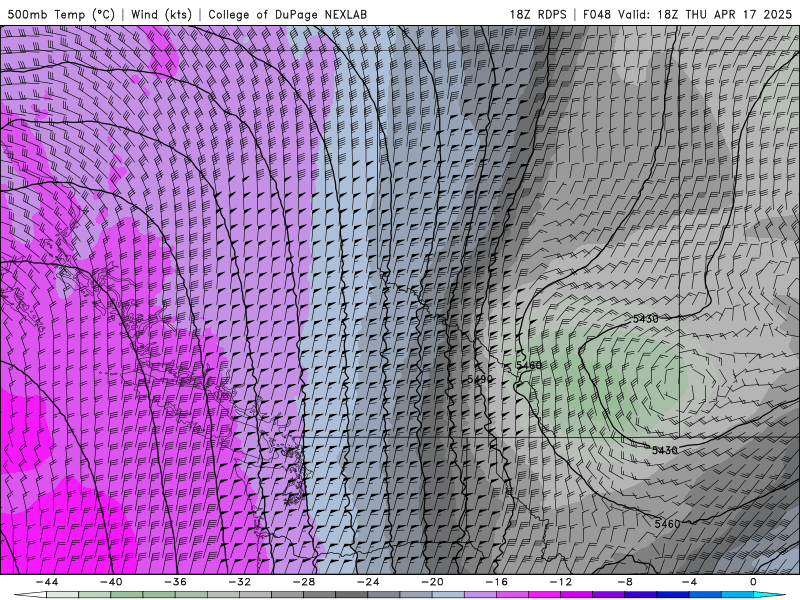
Task: Click the -8 color bar tick label
Action: click(625, 582)
